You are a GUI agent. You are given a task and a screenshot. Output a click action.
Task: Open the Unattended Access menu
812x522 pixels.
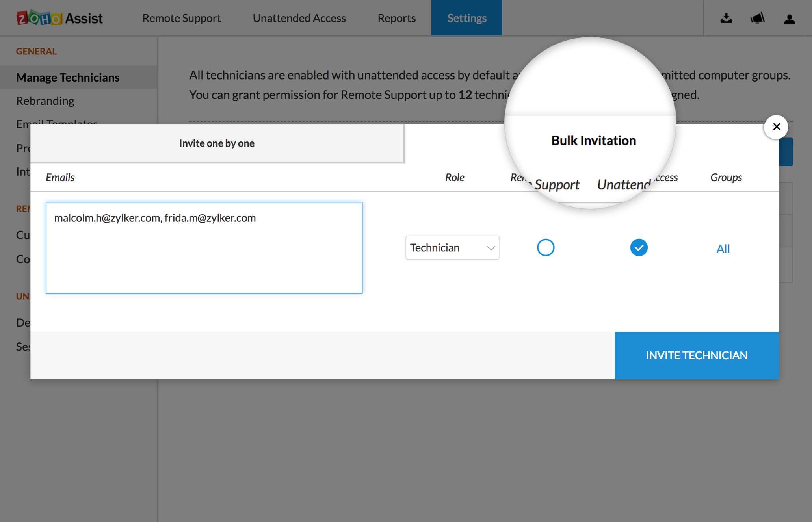click(x=299, y=18)
